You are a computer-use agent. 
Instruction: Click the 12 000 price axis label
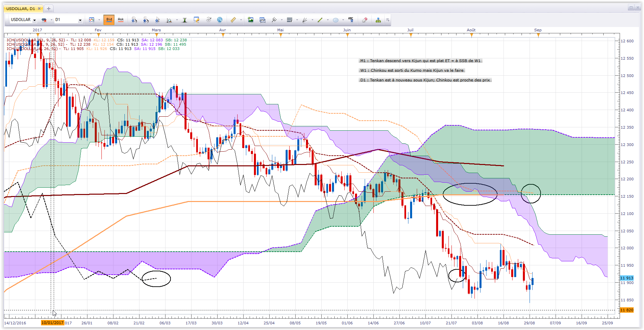(x=627, y=248)
